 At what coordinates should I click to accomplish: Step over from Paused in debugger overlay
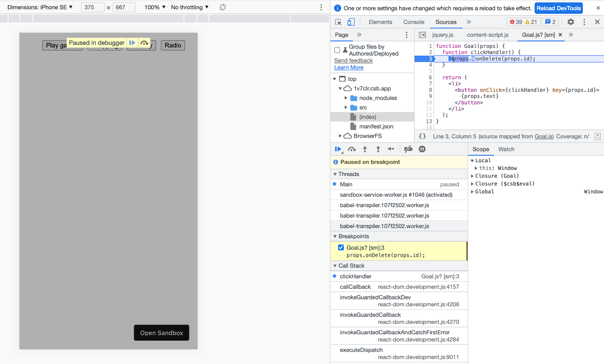pos(145,43)
